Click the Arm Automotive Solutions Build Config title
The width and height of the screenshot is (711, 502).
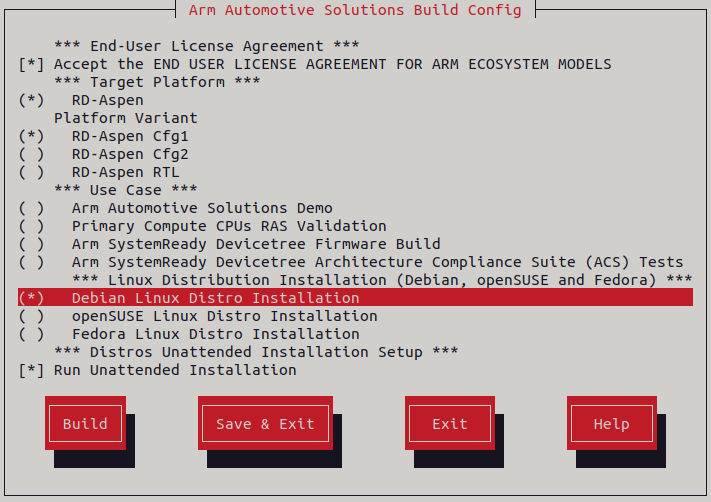tap(355, 10)
